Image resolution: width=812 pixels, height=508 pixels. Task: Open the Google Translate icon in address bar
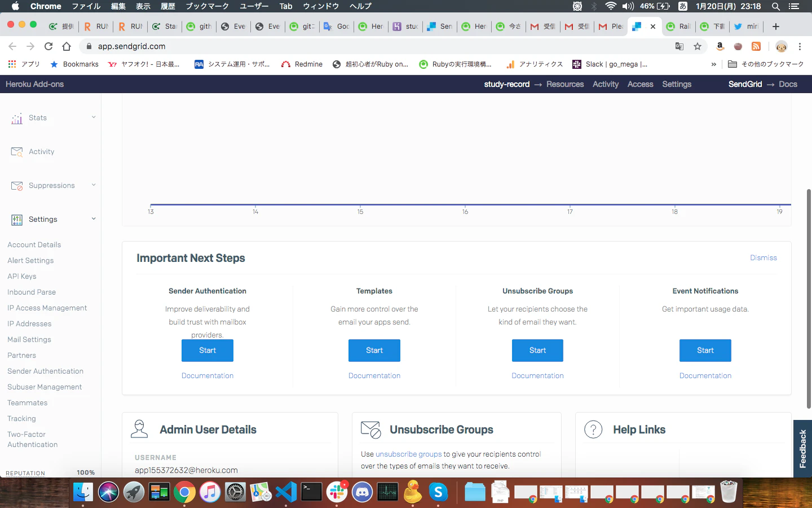679,46
